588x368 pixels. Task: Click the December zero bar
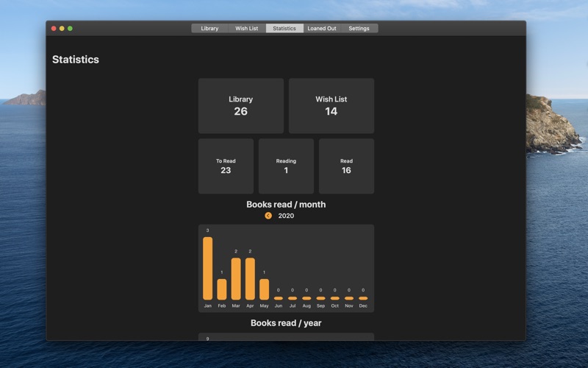[363, 298]
